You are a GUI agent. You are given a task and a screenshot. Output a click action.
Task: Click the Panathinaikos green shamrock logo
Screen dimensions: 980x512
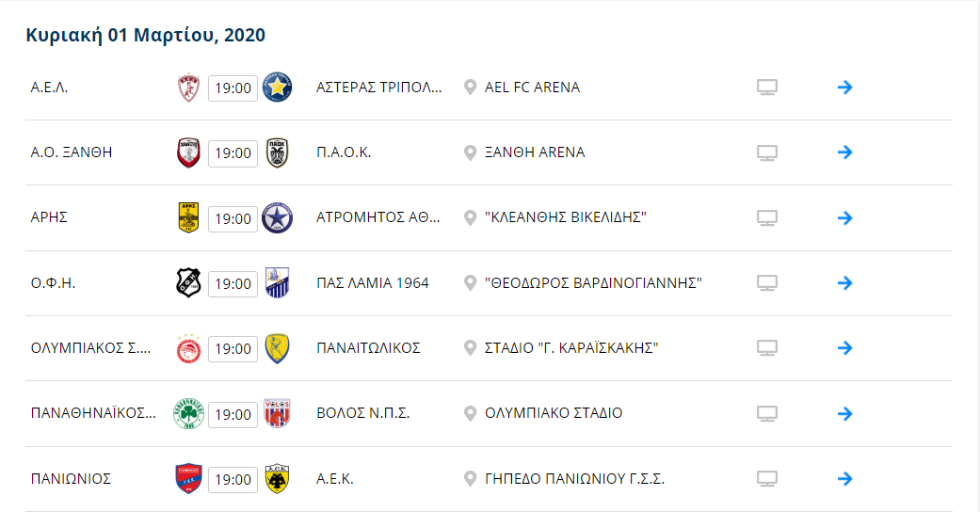pos(188,413)
